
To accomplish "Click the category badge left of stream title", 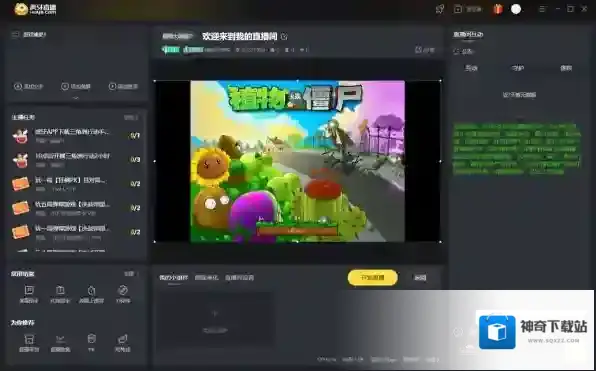I will pos(178,36).
